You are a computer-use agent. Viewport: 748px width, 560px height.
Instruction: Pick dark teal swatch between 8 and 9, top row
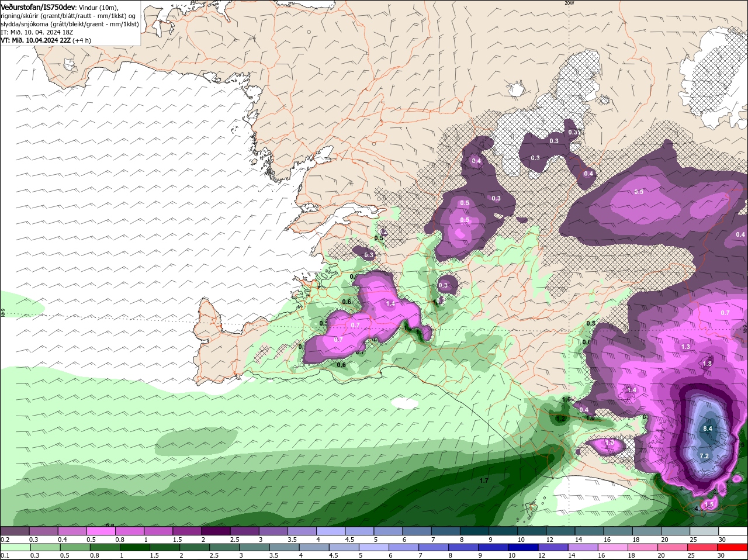click(475, 531)
